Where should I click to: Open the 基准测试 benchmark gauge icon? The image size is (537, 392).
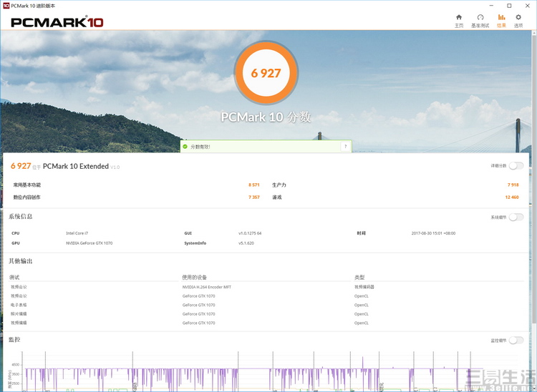click(480, 20)
